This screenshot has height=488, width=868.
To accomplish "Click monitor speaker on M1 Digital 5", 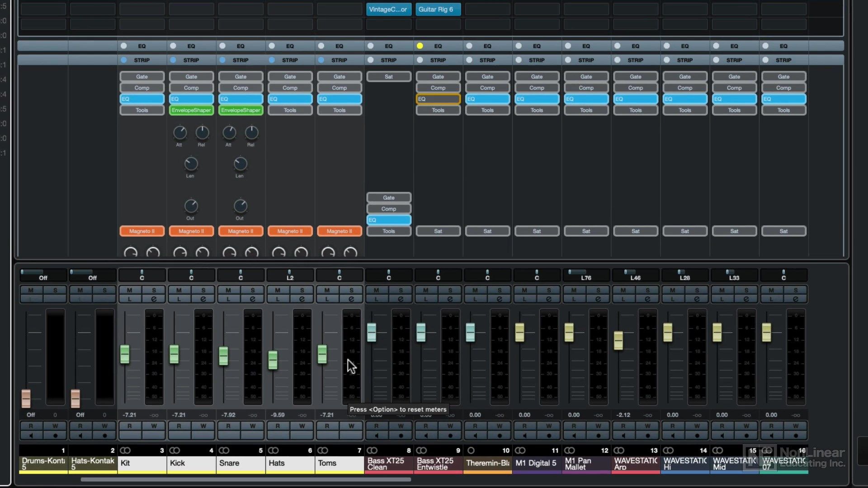I will point(524,436).
